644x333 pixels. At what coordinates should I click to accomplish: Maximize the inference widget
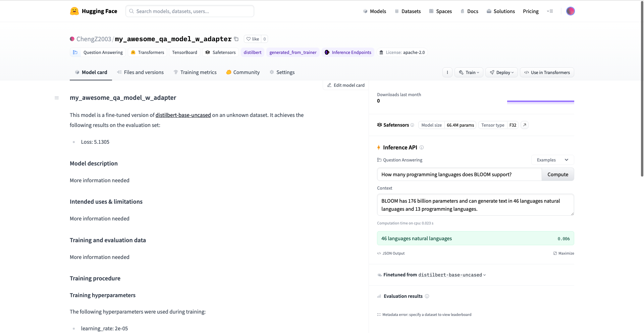563,253
